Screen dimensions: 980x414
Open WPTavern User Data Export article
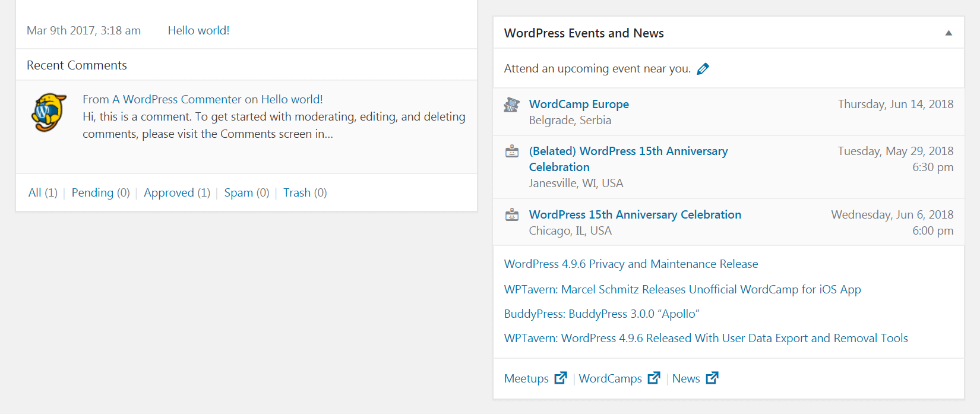pos(706,338)
